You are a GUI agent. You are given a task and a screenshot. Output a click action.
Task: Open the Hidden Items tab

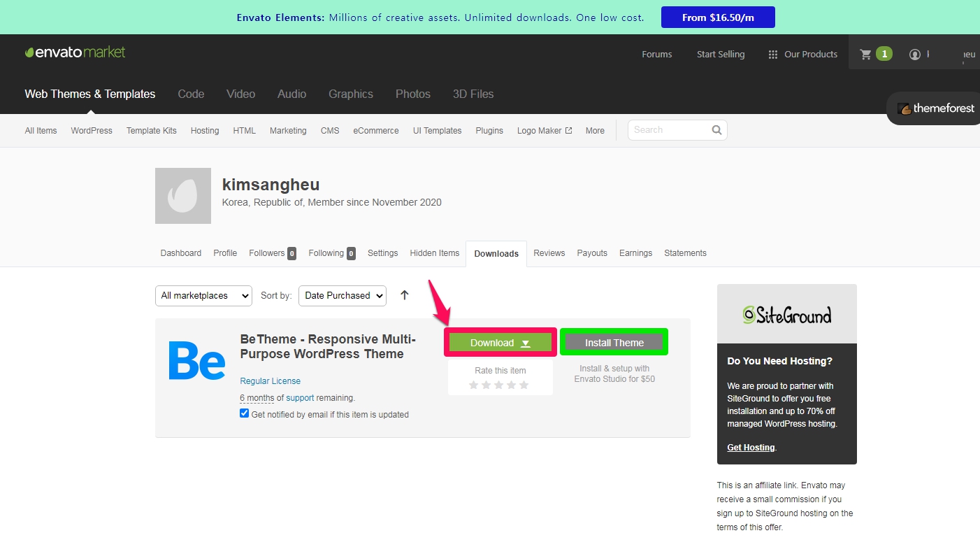coord(435,253)
